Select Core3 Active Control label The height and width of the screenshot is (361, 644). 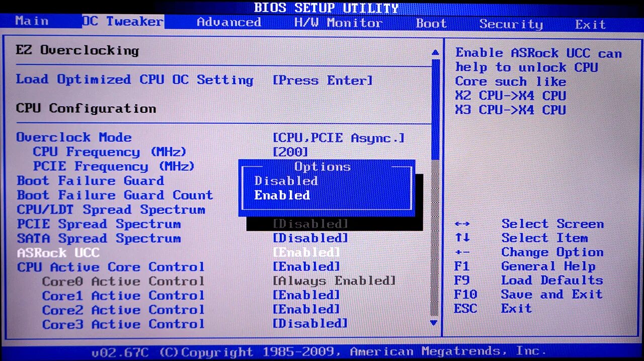pyautogui.click(x=123, y=324)
